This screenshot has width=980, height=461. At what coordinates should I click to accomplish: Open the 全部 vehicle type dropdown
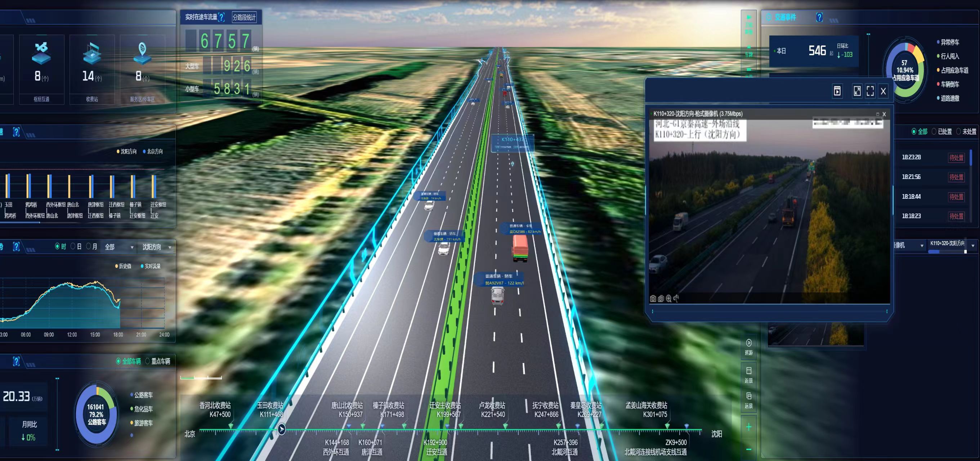pyautogui.click(x=119, y=247)
